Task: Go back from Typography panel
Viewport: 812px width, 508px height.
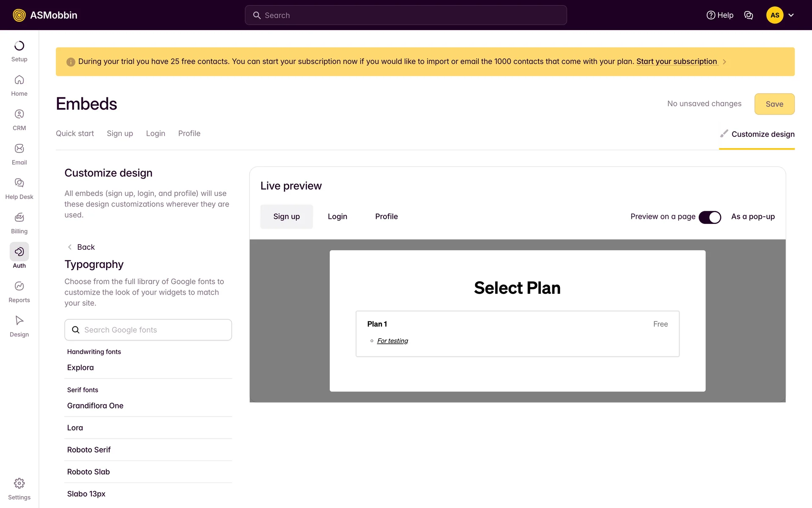Action: [81, 247]
